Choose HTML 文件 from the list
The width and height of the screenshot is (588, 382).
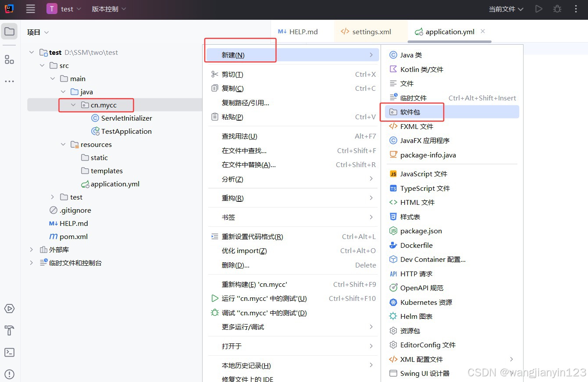click(452, 202)
